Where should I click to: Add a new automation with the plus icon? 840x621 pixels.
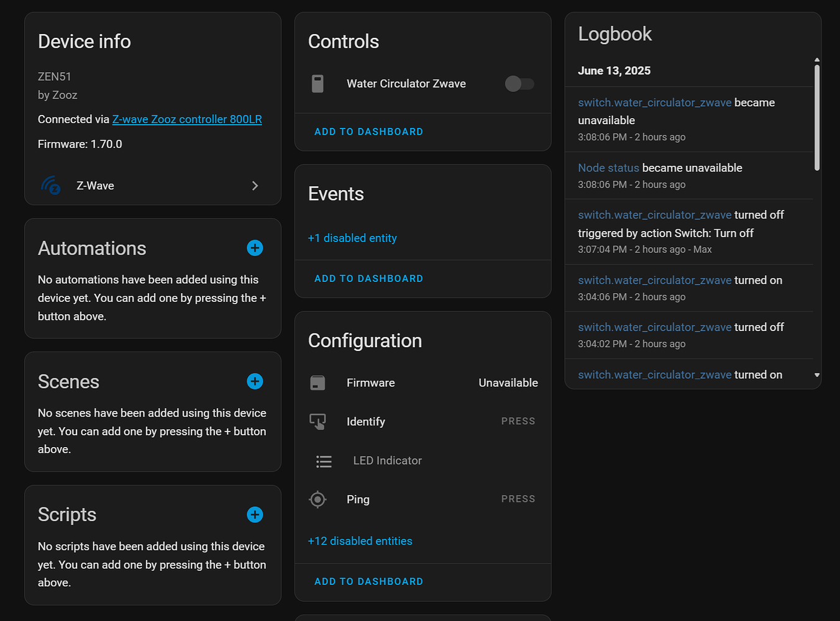coord(255,248)
